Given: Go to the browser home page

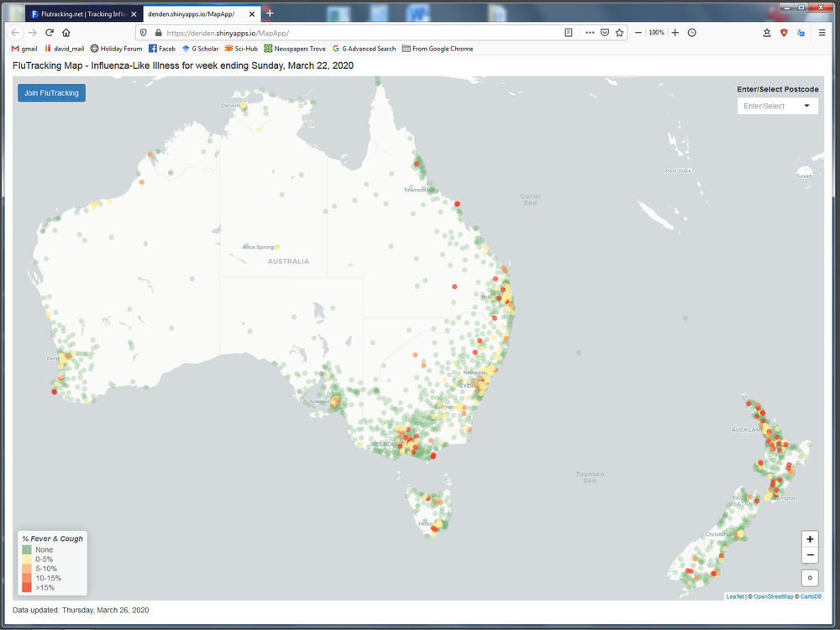Looking at the screenshot, I should tap(66, 32).
